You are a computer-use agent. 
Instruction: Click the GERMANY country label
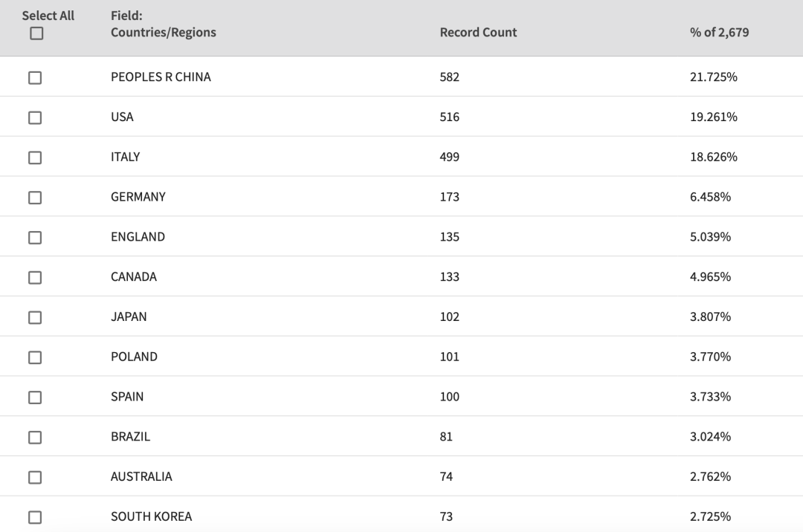[138, 197]
